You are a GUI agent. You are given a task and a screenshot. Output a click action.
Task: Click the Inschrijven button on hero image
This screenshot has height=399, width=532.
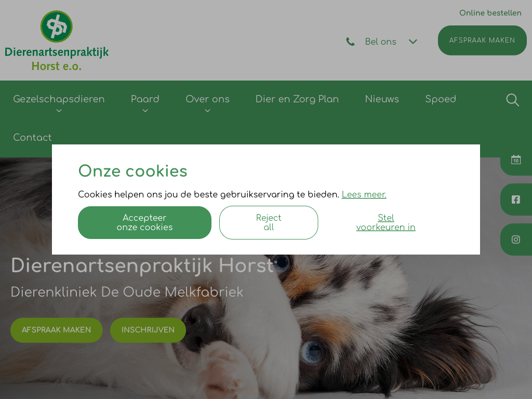[148, 330]
